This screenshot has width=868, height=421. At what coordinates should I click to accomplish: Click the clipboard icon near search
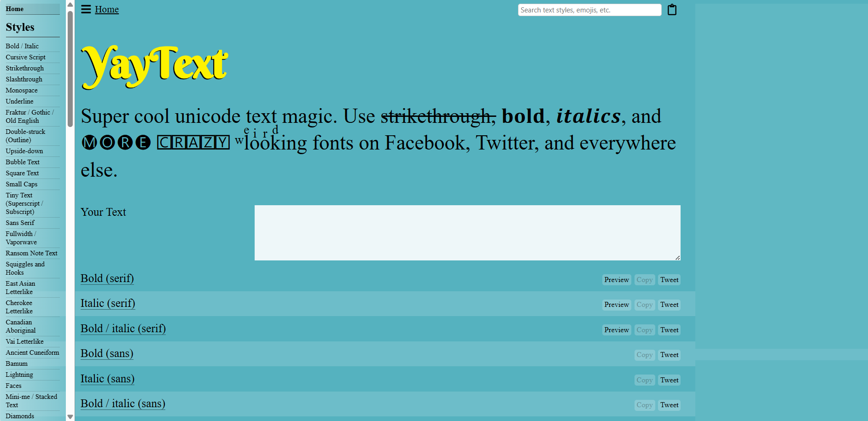pyautogui.click(x=672, y=10)
